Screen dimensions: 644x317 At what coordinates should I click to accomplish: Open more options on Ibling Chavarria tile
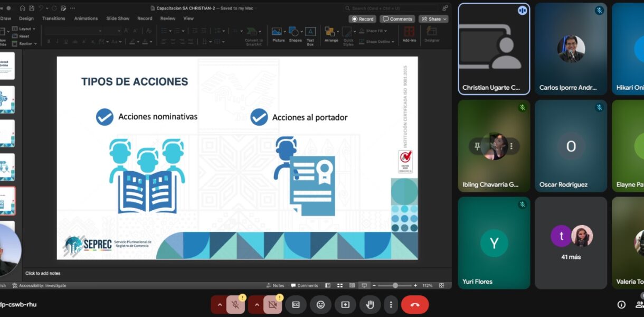point(511,146)
